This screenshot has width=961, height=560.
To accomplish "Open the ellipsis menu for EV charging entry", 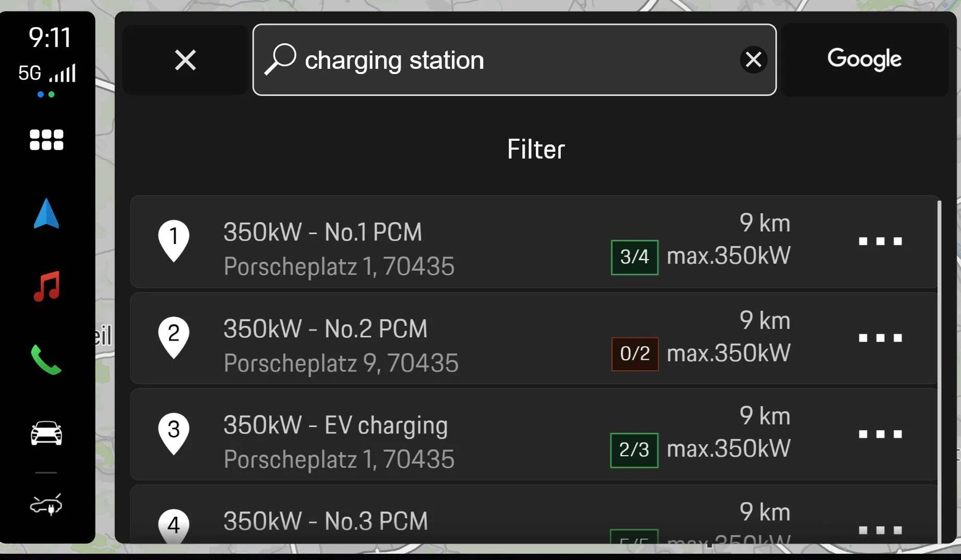I will tap(880, 434).
